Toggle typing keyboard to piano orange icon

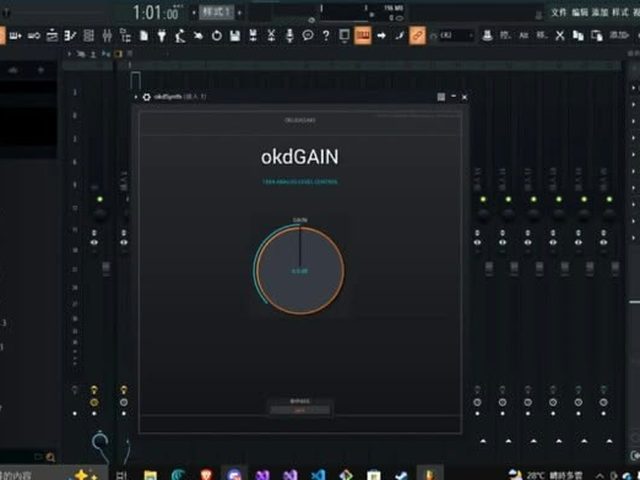(362, 36)
